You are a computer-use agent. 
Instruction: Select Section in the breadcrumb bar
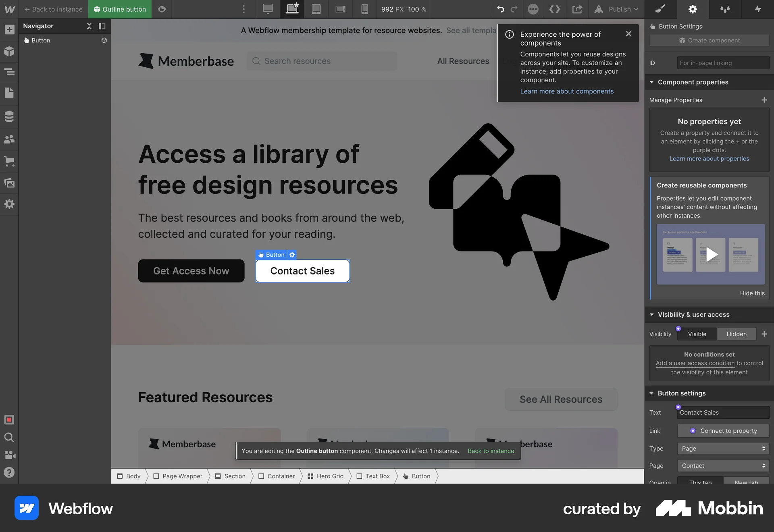pos(234,476)
